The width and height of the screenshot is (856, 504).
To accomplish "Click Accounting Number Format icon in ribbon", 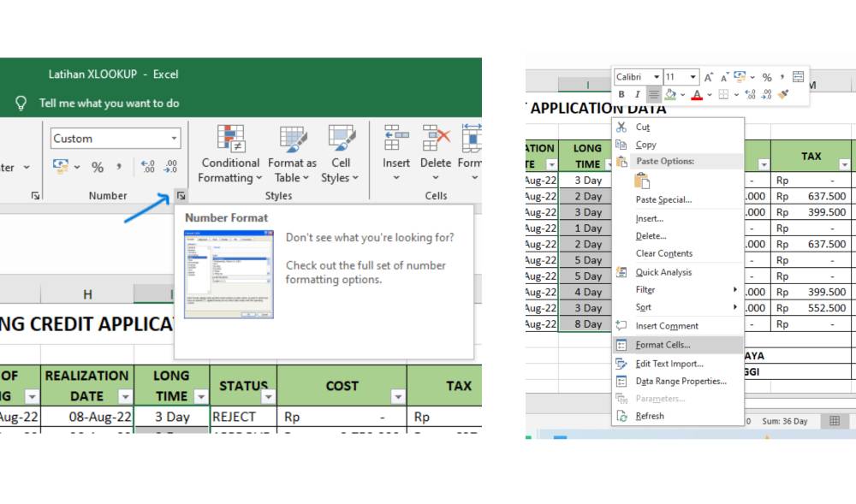I will click(x=61, y=166).
